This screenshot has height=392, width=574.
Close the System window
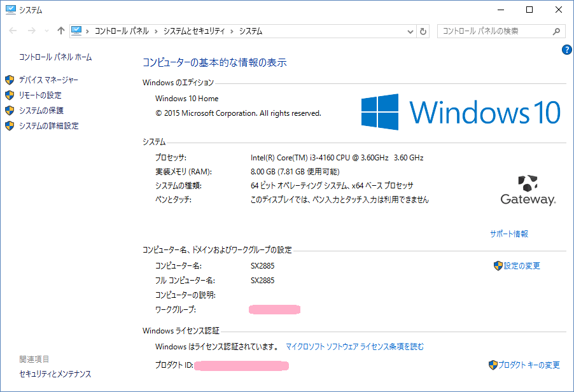point(559,10)
